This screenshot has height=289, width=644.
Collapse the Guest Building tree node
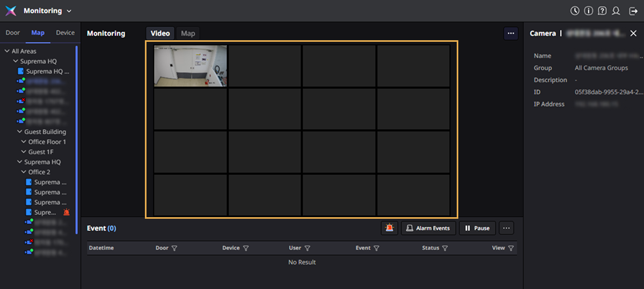(x=19, y=132)
